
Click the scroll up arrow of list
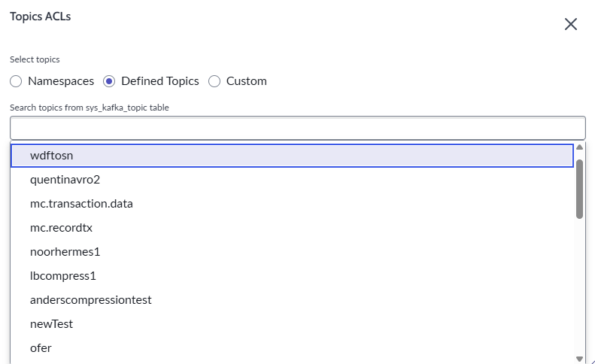pyautogui.click(x=579, y=147)
